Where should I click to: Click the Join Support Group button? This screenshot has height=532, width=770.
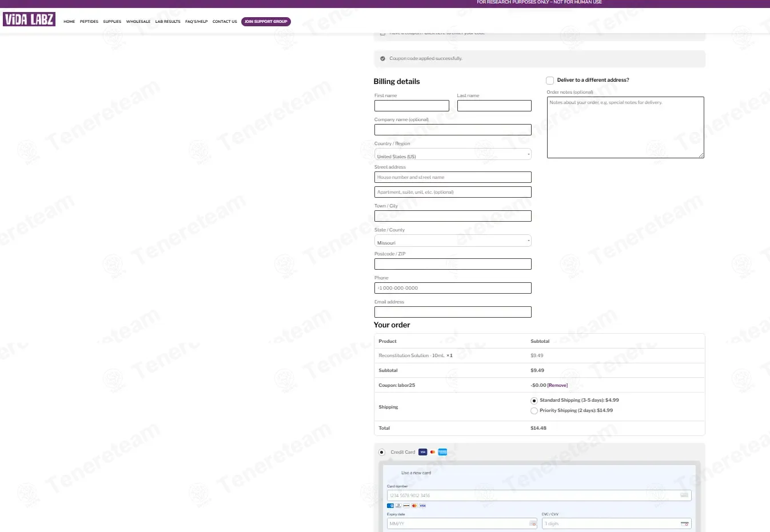tap(266, 22)
